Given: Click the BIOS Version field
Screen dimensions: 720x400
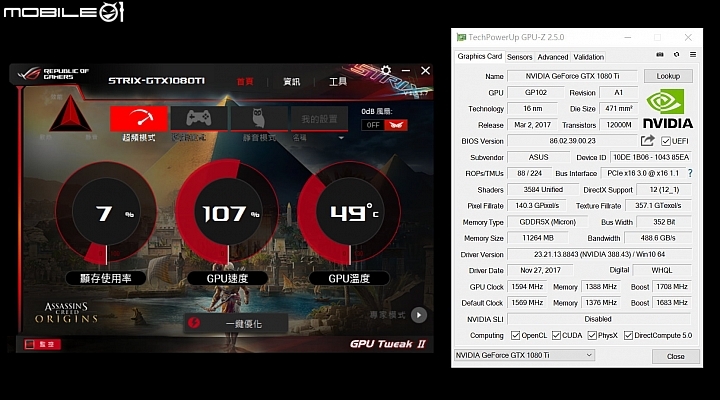Looking at the screenshot, I should (572, 141).
